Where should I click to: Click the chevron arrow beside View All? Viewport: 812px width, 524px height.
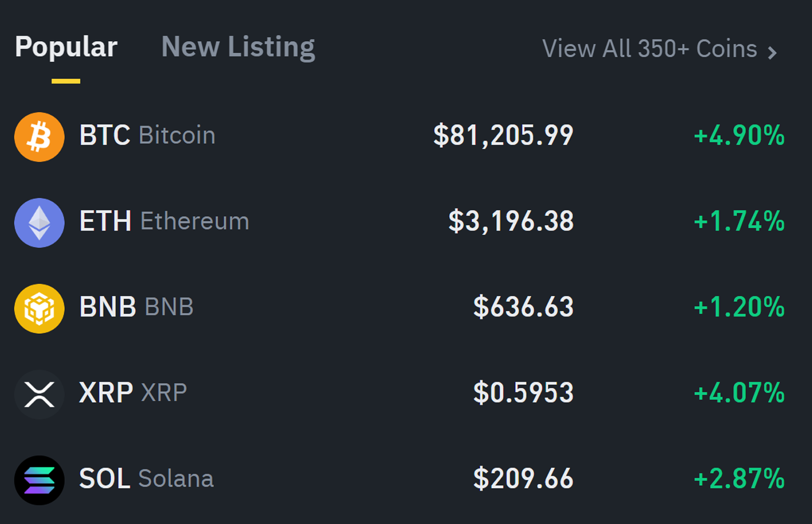[x=772, y=53]
